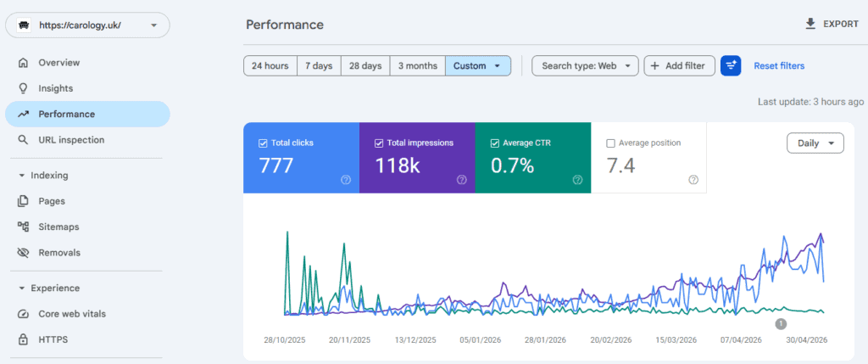Click the Export download icon
This screenshot has height=364, width=868.
810,24
